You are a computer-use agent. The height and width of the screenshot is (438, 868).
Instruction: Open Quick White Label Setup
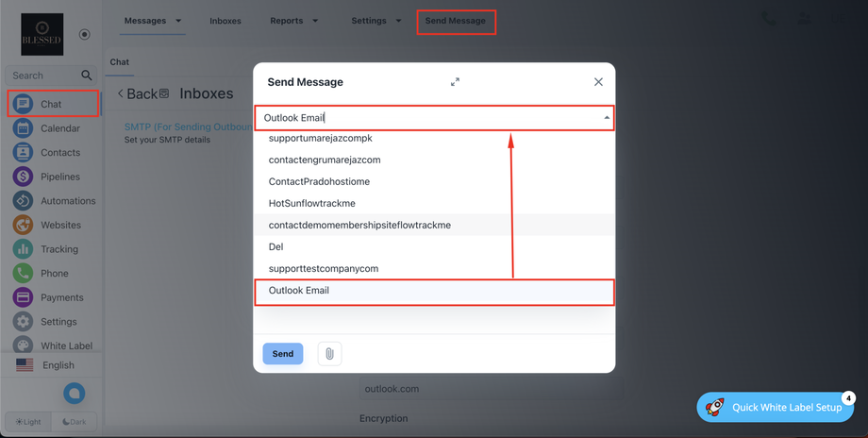[775, 407]
